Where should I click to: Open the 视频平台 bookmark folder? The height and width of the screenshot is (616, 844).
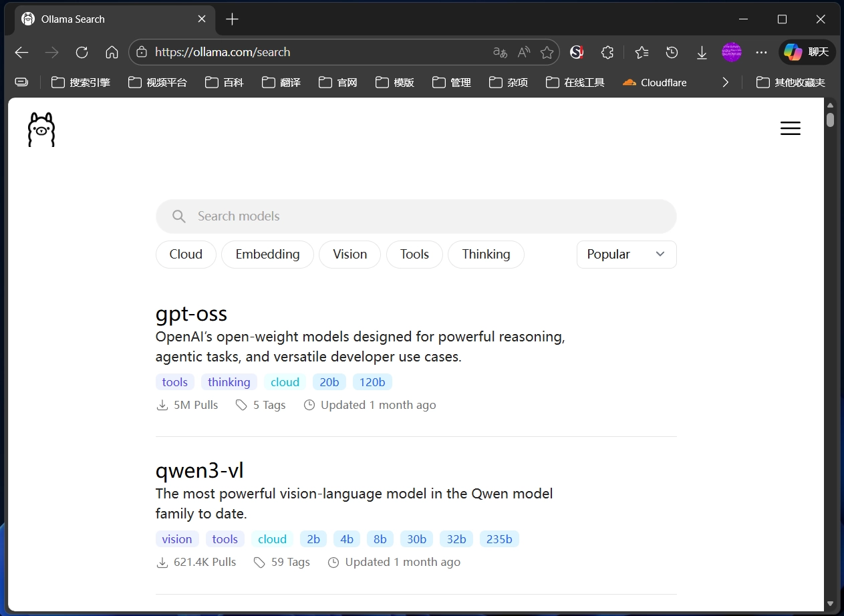(x=158, y=82)
